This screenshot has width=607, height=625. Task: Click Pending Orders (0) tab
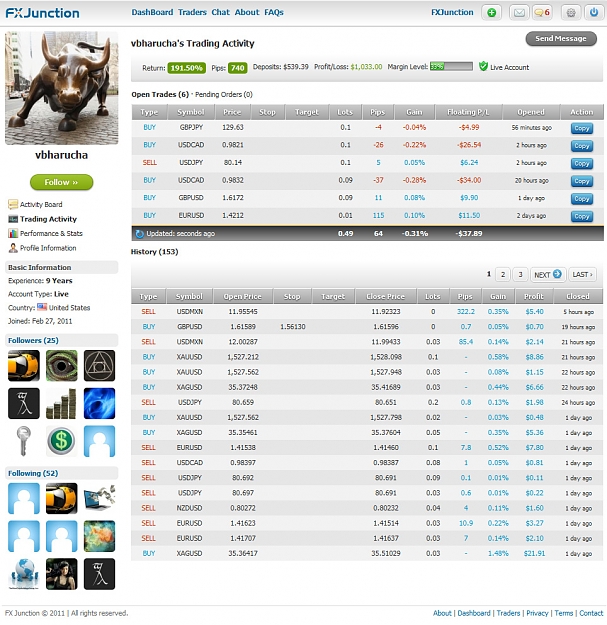(224, 94)
